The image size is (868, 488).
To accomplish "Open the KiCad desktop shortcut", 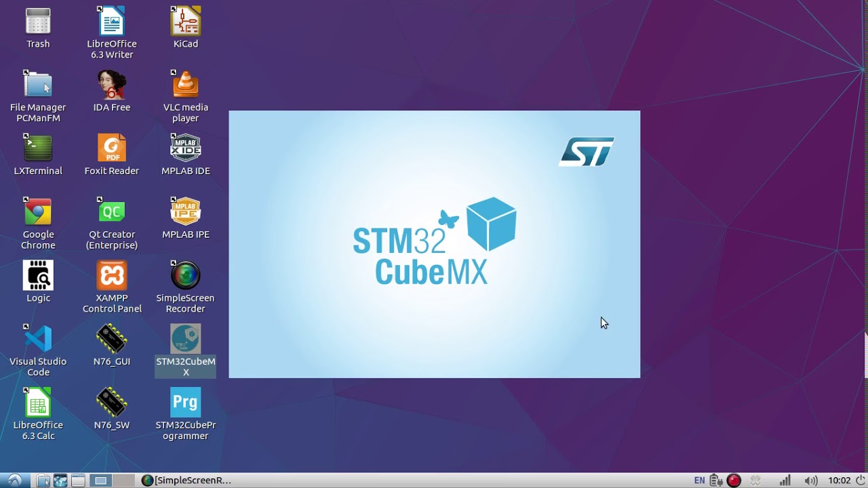I will (185, 22).
